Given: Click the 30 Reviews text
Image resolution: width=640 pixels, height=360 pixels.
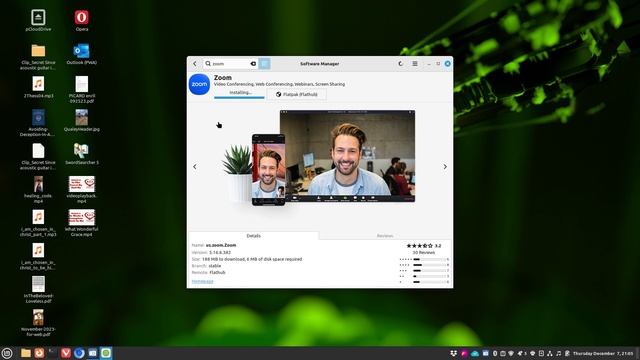Looking at the screenshot, I should (424, 253).
